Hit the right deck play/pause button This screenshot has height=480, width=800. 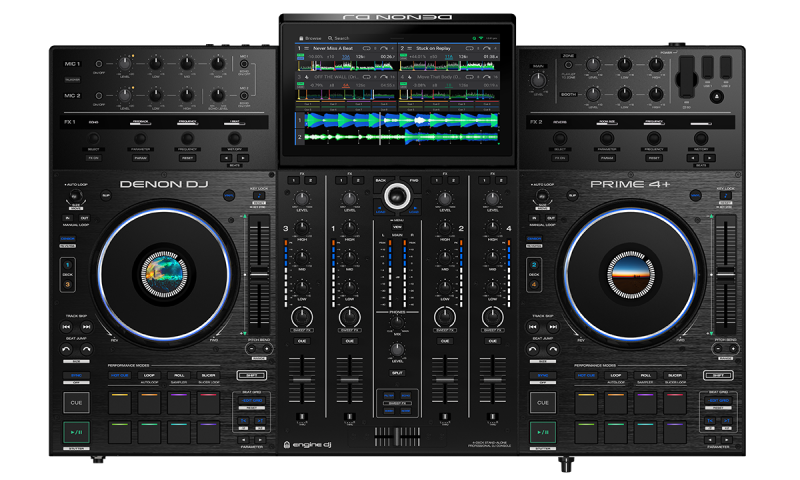point(542,432)
